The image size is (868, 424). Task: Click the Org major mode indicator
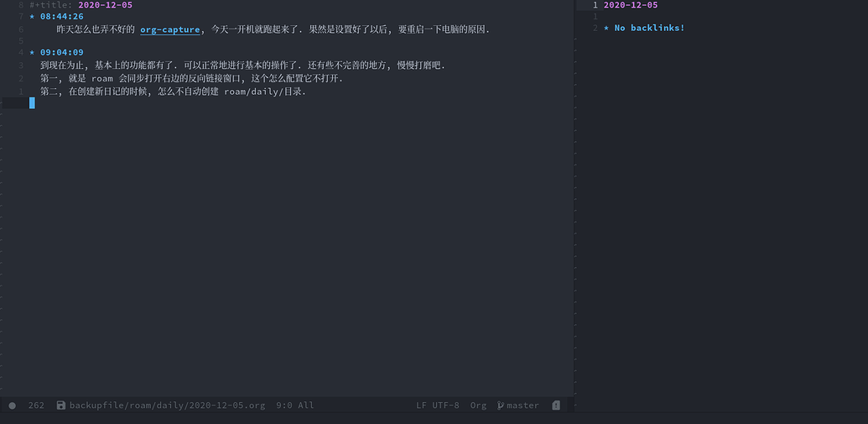(x=478, y=406)
